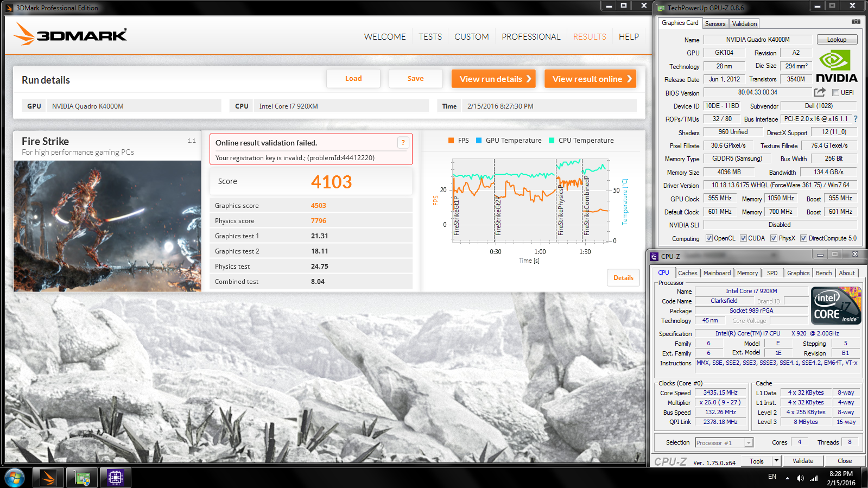Toggle the PhysX checkbox
The height and width of the screenshot is (488, 868).
coord(774,238)
